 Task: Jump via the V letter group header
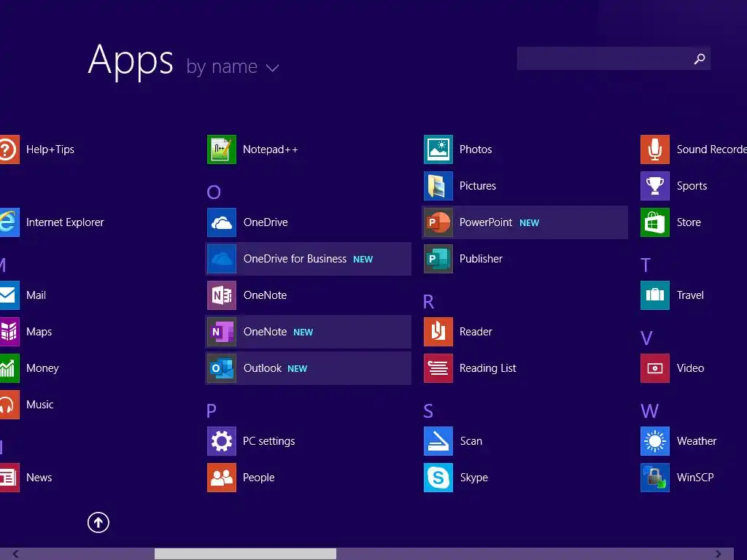pos(646,338)
